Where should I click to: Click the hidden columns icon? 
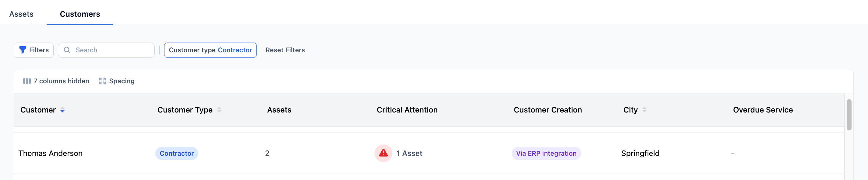(26, 81)
